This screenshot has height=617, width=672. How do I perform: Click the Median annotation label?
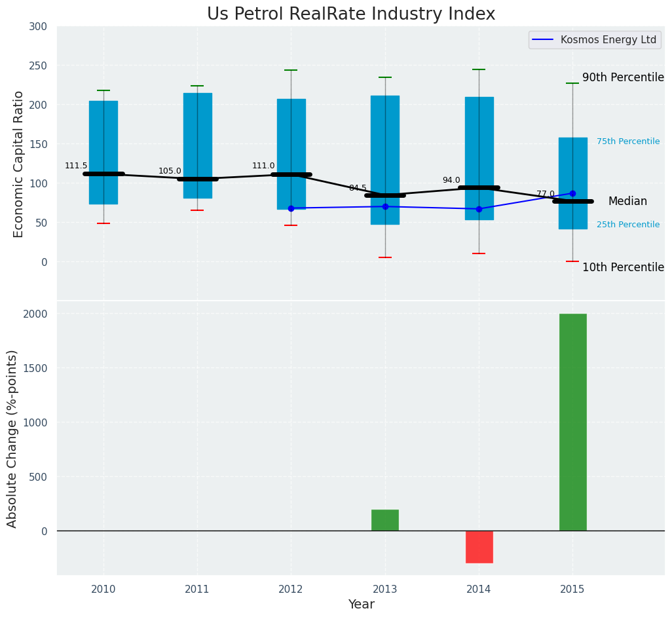tap(627, 202)
